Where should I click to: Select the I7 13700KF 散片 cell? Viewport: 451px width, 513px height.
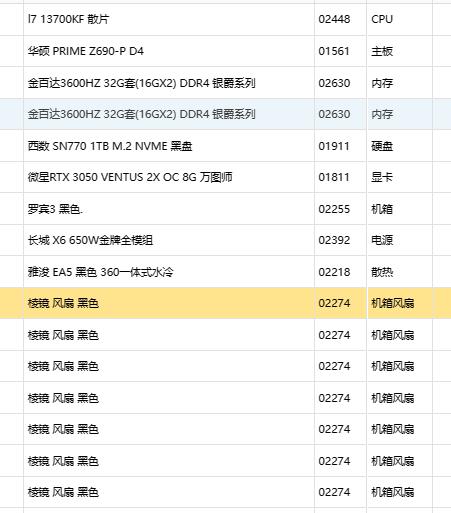tap(169, 19)
